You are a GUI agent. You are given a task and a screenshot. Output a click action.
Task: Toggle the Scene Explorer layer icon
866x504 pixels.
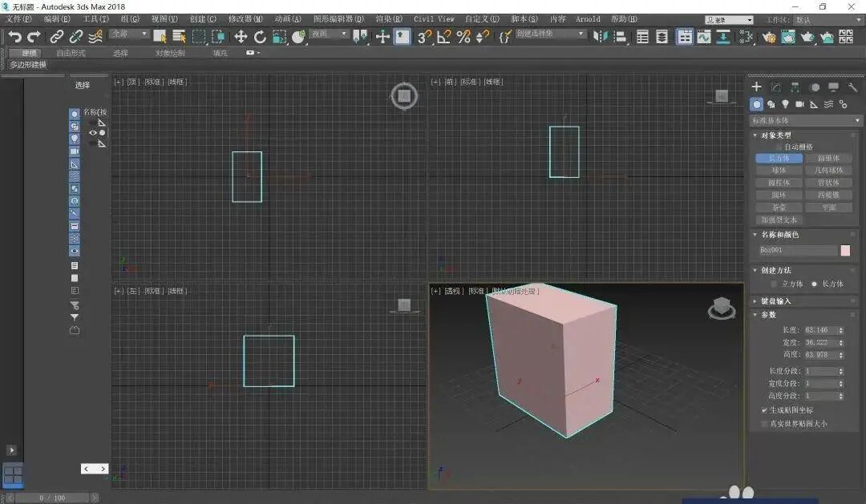click(662, 36)
